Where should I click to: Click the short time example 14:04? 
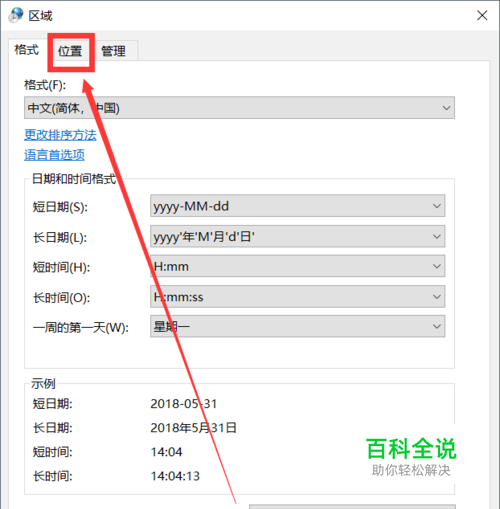[166, 452]
